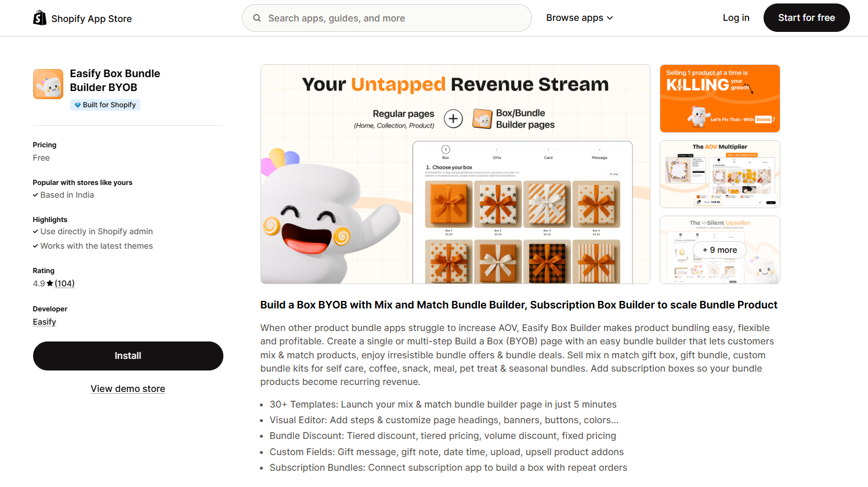Click the star icon next to 4.9 rating

click(50, 284)
